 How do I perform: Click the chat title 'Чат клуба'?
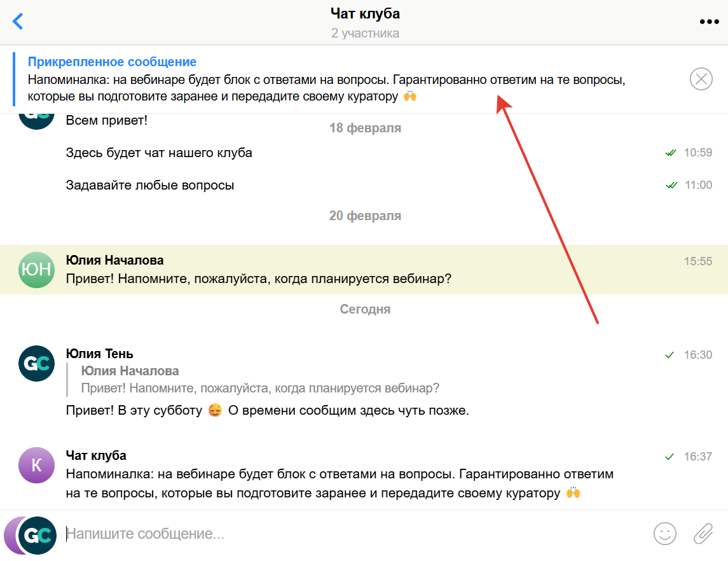(364, 13)
